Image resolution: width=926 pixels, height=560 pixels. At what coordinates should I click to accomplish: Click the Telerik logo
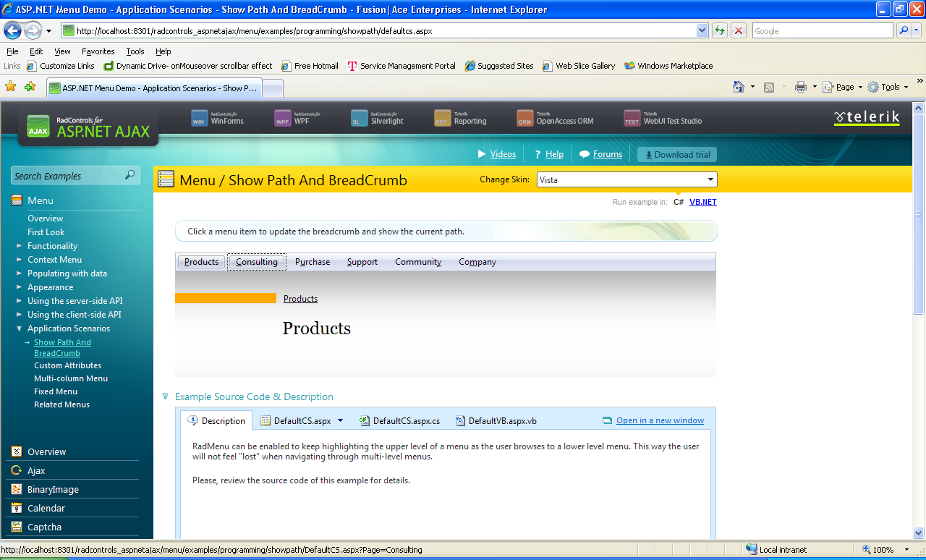tap(867, 117)
